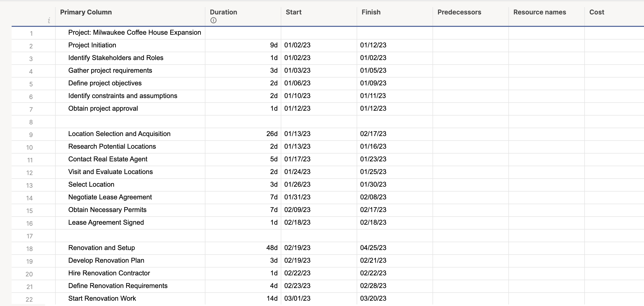This screenshot has width=644, height=306.
Task: Select the Hire Renovation Contractor task name
Action: pyautogui.click(x=109, y=273)
